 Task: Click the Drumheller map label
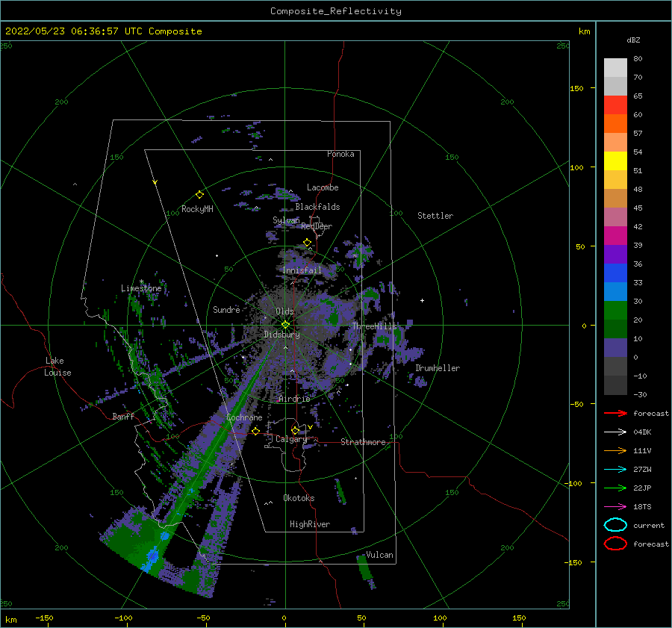(x=438, y=368)
